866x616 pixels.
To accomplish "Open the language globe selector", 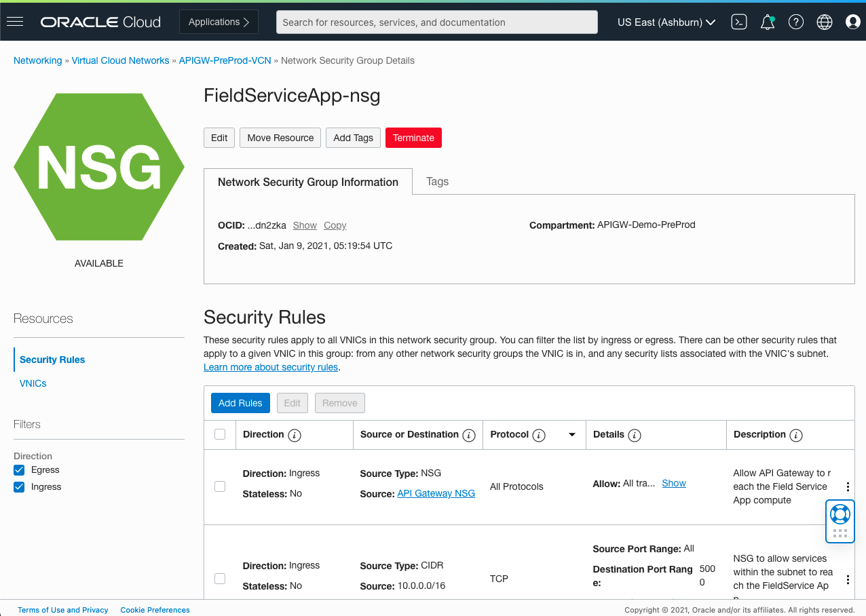I will [824, 21].
